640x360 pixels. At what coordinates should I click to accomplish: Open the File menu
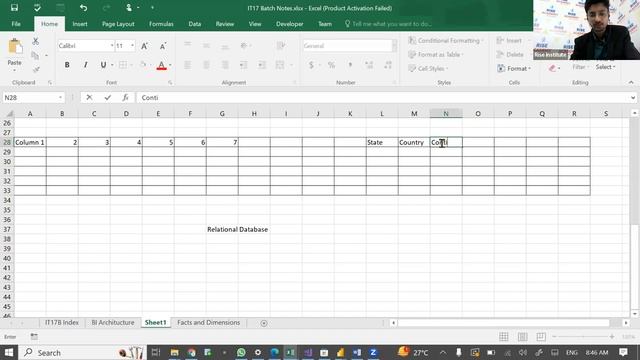(x=16, y=24)
